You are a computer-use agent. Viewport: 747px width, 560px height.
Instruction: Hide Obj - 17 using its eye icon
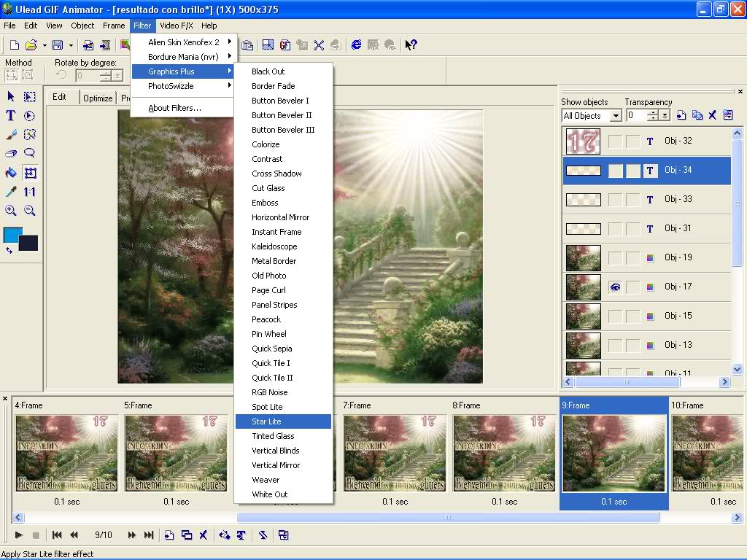pyautogui.click(x=616, y=287)
